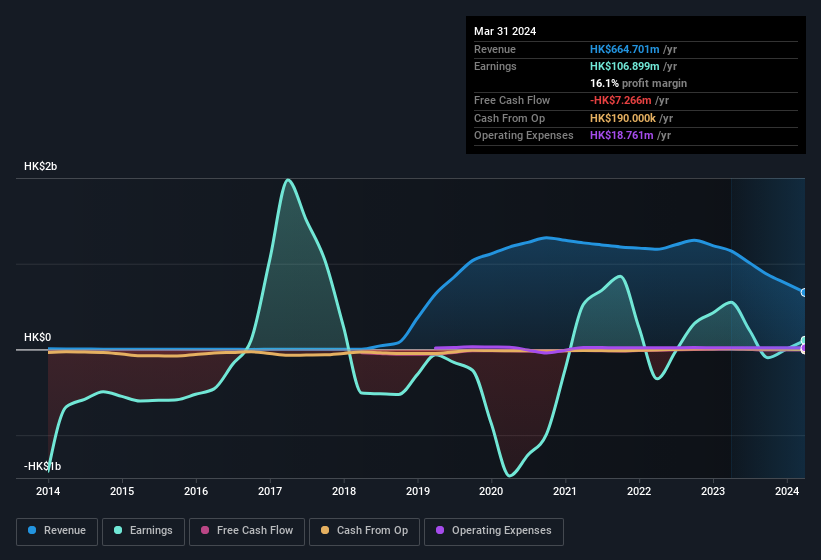Click the Cash From Op legend button
Viewport: 821px width, 560px height.
pos(362,530)
